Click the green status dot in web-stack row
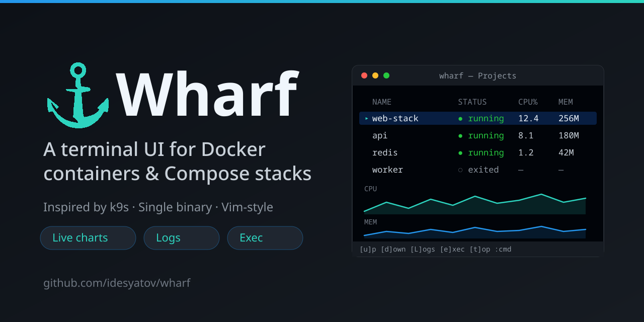 (460, 119)
